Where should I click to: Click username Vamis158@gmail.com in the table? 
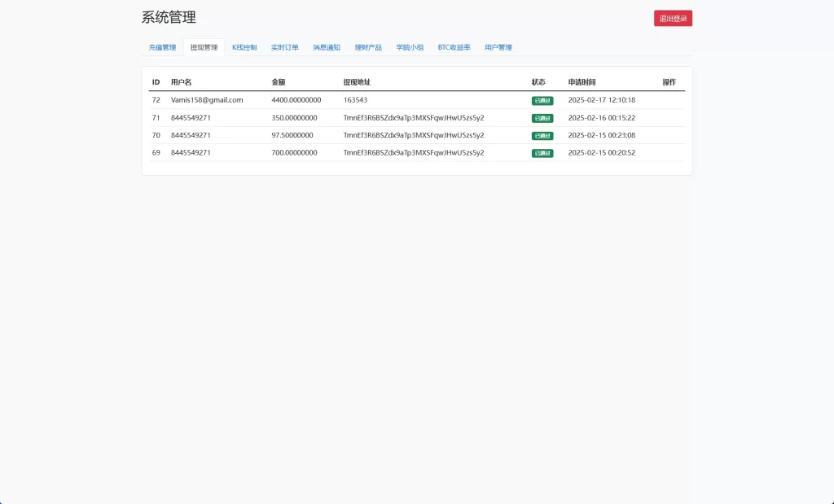click(207, 100)
